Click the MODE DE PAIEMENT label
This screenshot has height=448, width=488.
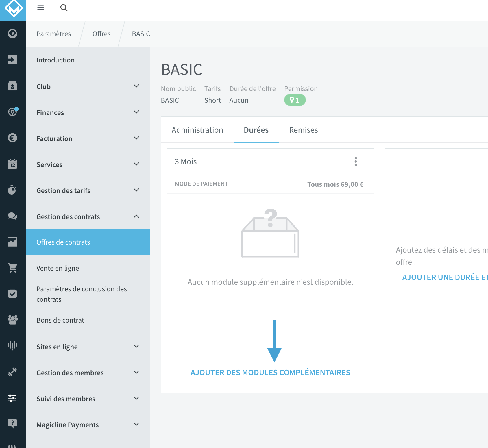coord(202,184)
